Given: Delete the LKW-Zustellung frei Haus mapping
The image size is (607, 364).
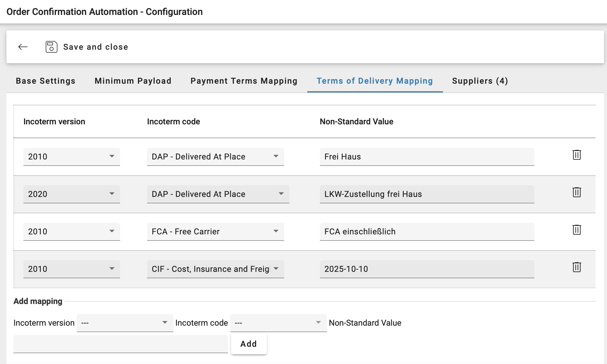Looking at the screenshot, I should click(x=577, y=193).
